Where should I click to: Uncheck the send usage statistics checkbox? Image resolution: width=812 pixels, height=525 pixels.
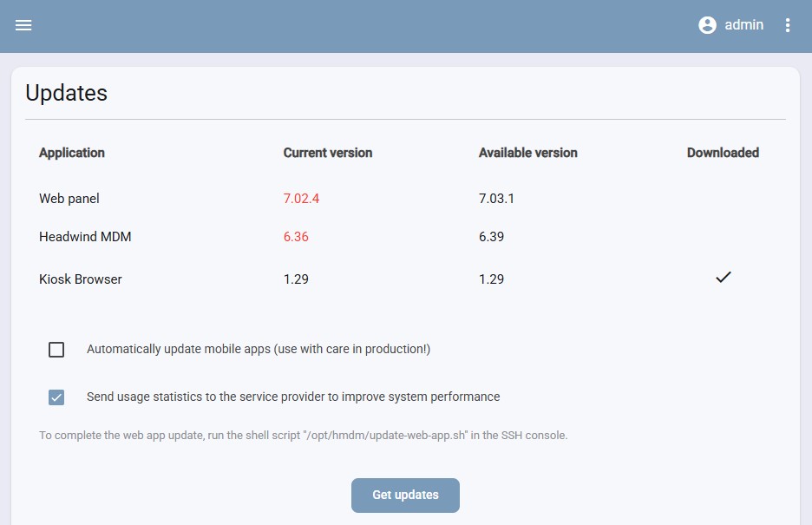click(56, 397)
